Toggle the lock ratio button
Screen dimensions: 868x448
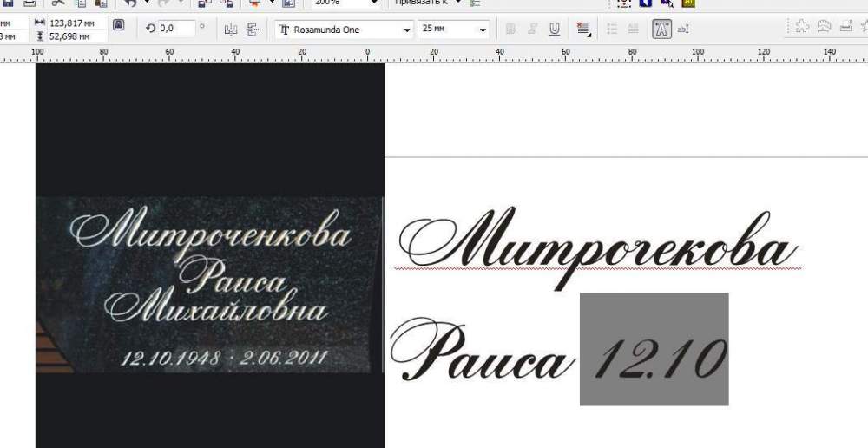(118, 25)
